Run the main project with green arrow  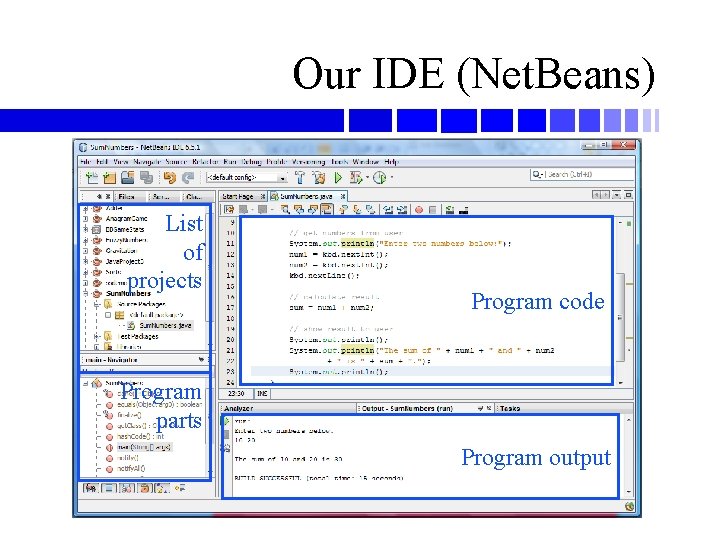coord(338,177)
